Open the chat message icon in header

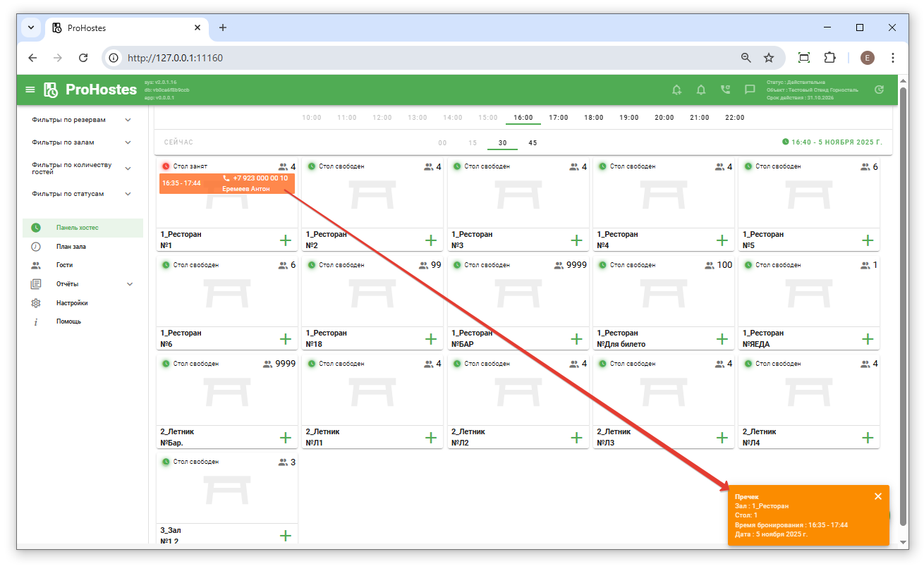[750, 90]
